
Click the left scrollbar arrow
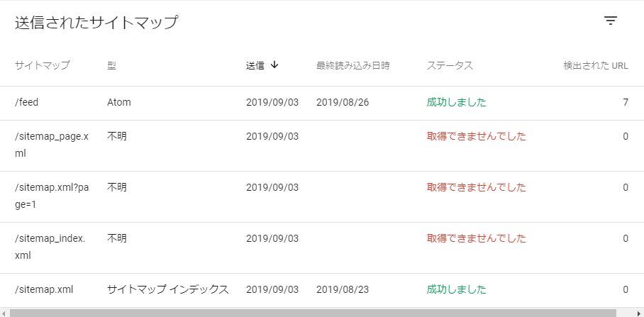(4, 313)
